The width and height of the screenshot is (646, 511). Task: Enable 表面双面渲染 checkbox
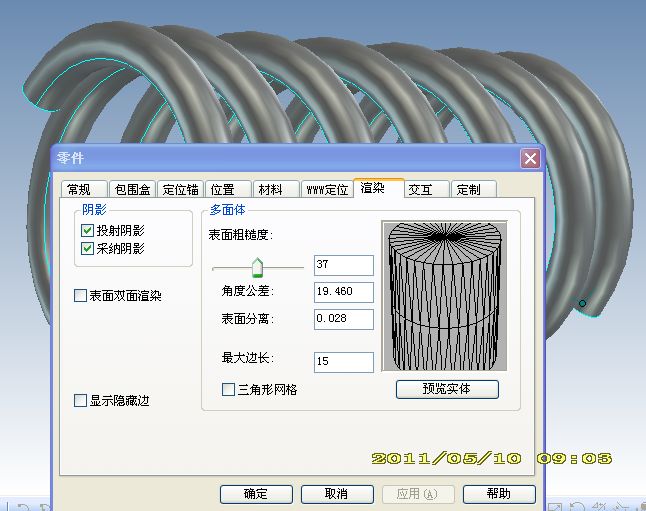(81, 296)
